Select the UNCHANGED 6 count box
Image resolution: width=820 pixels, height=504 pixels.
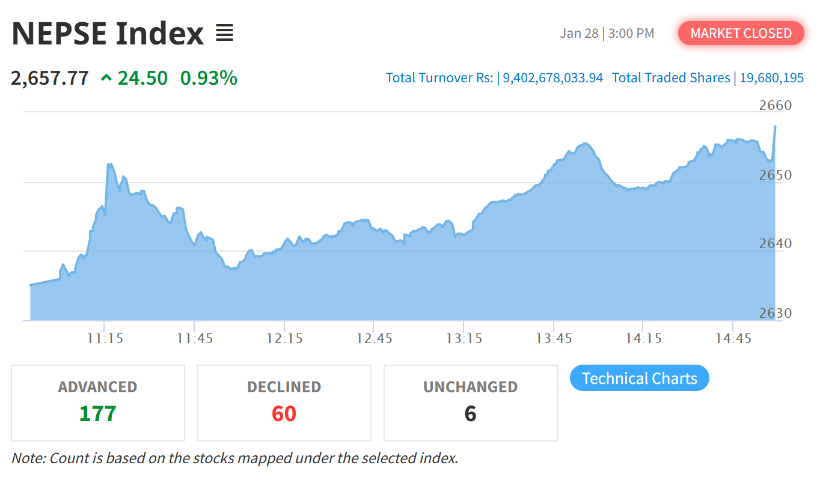(x=470, y=403)
